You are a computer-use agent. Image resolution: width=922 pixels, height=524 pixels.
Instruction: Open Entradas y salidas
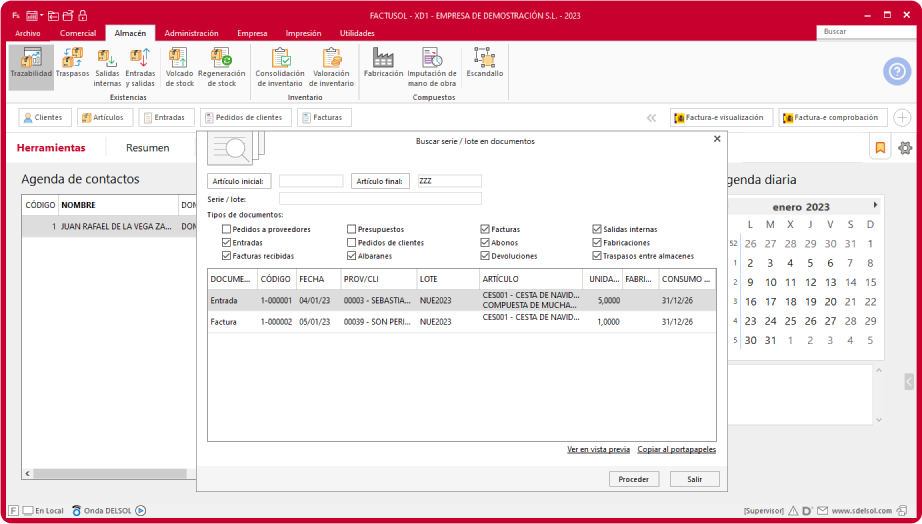[x=141, y=68]
